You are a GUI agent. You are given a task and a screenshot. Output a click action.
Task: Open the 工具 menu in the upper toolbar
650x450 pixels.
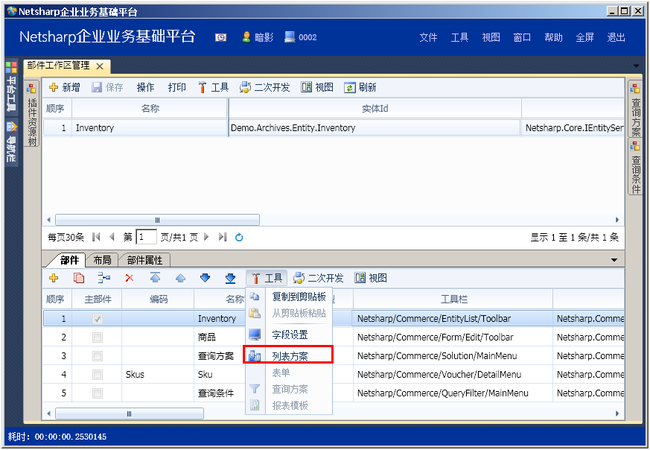[213, 87]
